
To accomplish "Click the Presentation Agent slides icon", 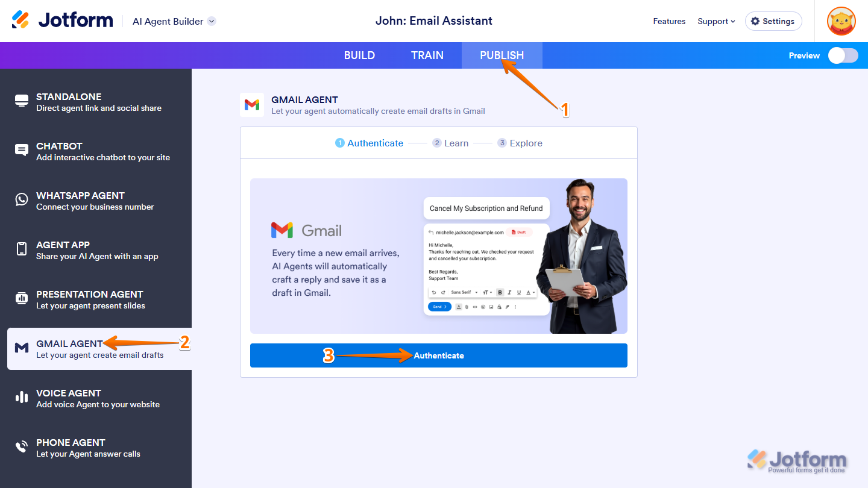I will coord(22,298).
